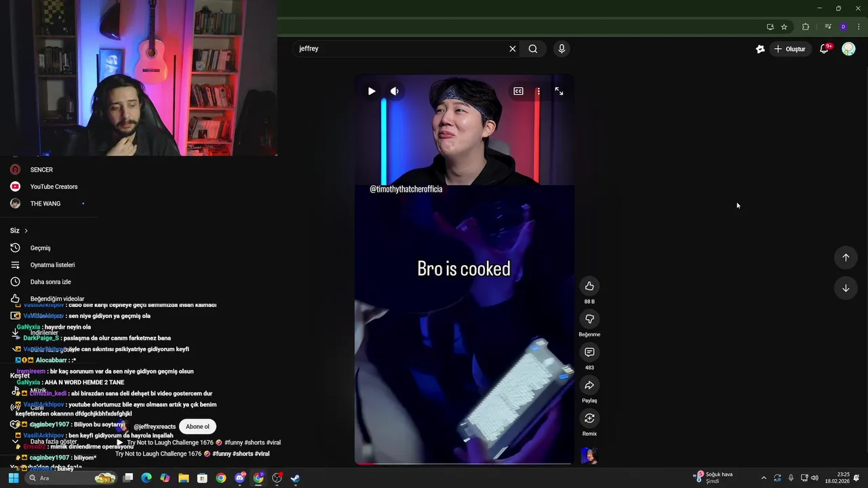Install the app from the address bar
Screen dimensions: 868x488
[770, 27]
